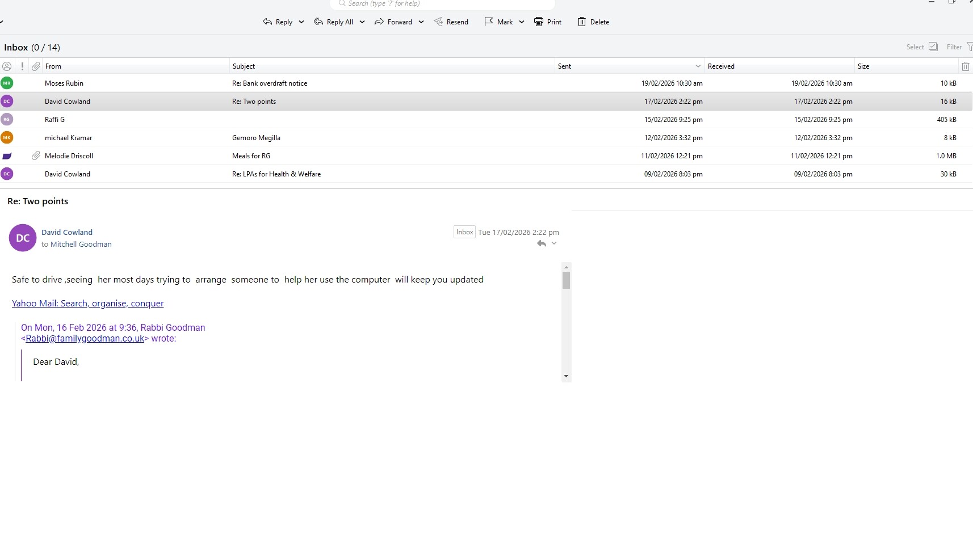Image resolution: width=973 pixels, height=560 pixels.
Task: Expand the Mark dropdown menu
Action: pos(522,22)
